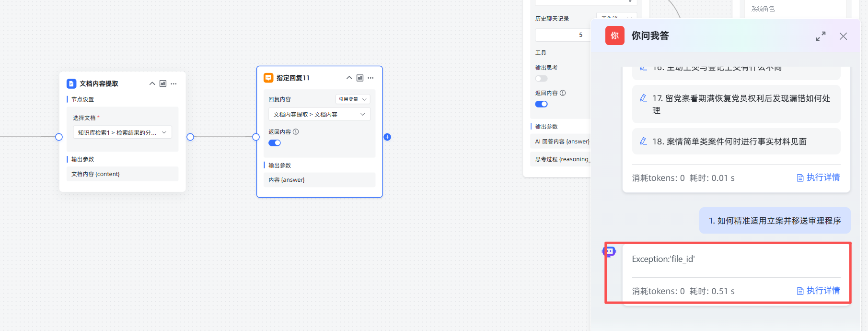Open run stats icon on 文档内容提取 node
Screen dimensions: 868x331
(x=163, y=83)
